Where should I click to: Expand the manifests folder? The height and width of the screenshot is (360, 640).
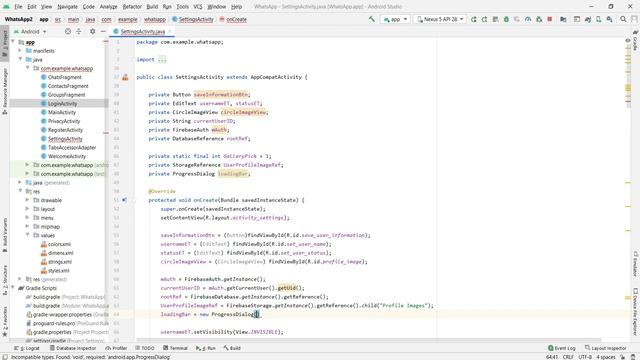click(x=20, y=51)
